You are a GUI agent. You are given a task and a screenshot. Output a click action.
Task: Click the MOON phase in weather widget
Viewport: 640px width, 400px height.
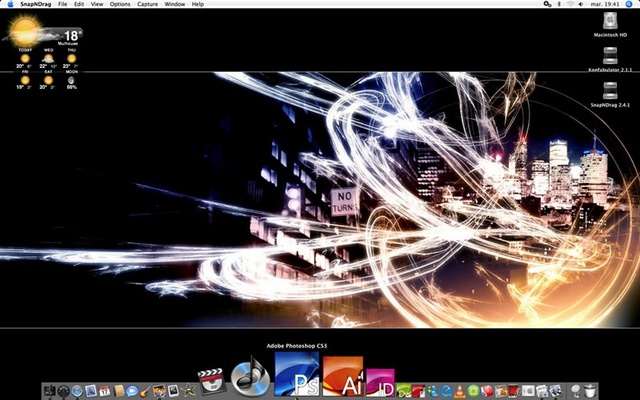click(x=71, y=79)
